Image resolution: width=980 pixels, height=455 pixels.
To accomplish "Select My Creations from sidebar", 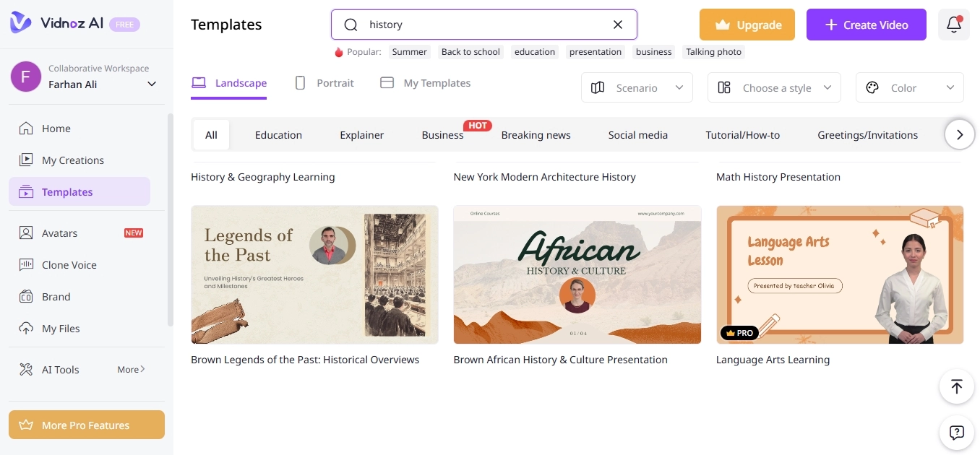I will pos(72,160).
